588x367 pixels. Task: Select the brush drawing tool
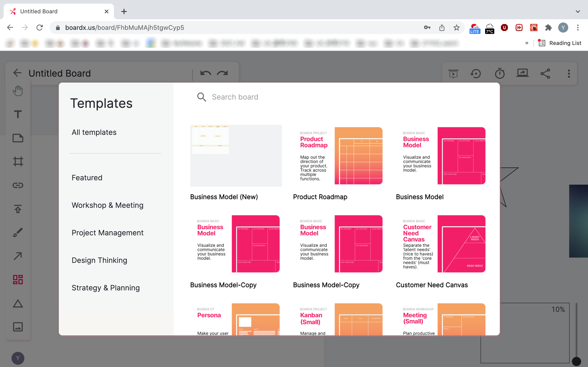(18, 232)
